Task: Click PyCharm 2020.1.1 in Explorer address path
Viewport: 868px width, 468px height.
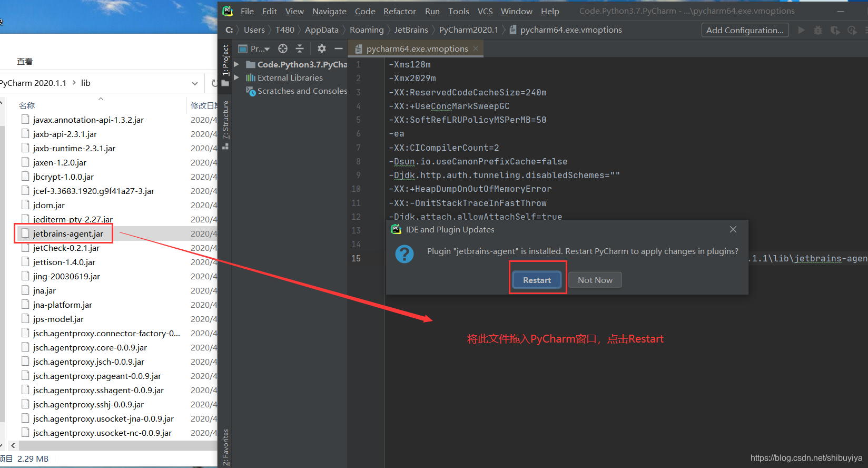Action: (33, 83)
